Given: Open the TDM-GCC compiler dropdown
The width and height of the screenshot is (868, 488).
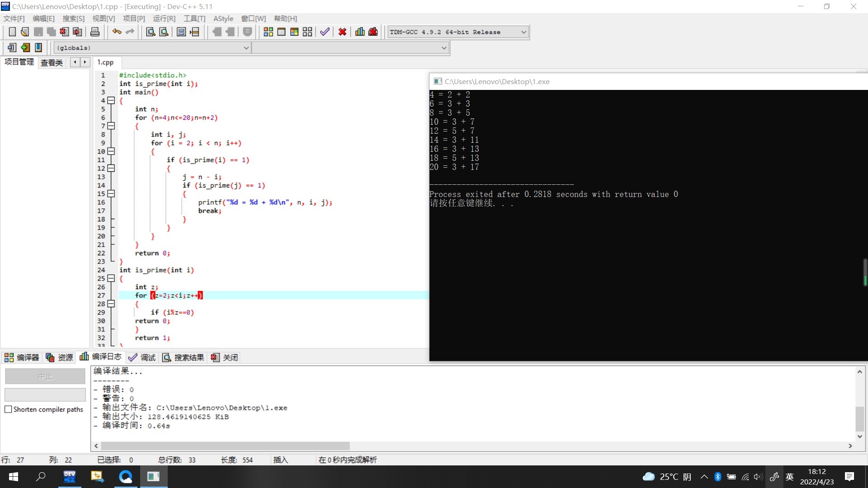Looking at the screenshot, I should [x=524, y=32].
